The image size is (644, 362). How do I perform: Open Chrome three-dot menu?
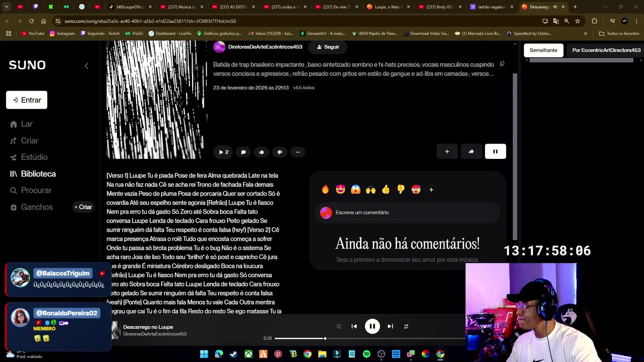[636, 21]
